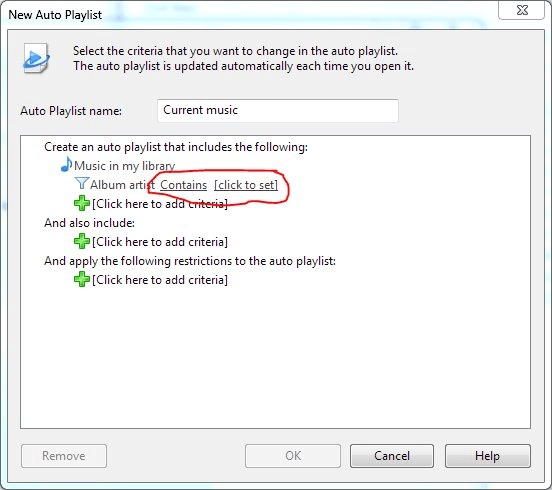Image resolution: width=552 pixels, height=490 pixels.
Task: Click green plus under Album artist filter
Action: (82, 203)
